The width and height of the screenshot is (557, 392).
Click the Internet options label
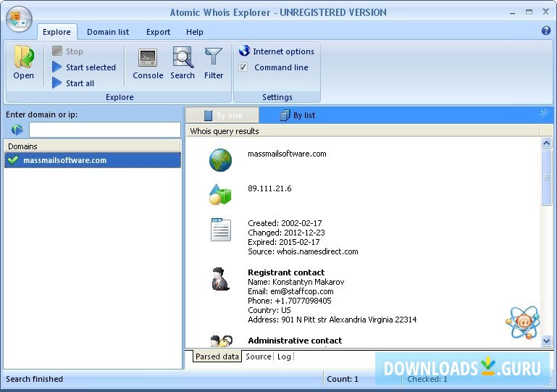click(x=283, y=51)
